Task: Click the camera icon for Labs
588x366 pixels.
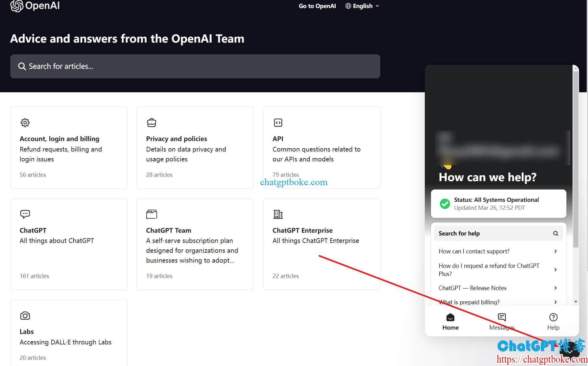Action: click(x=25, y=316)
